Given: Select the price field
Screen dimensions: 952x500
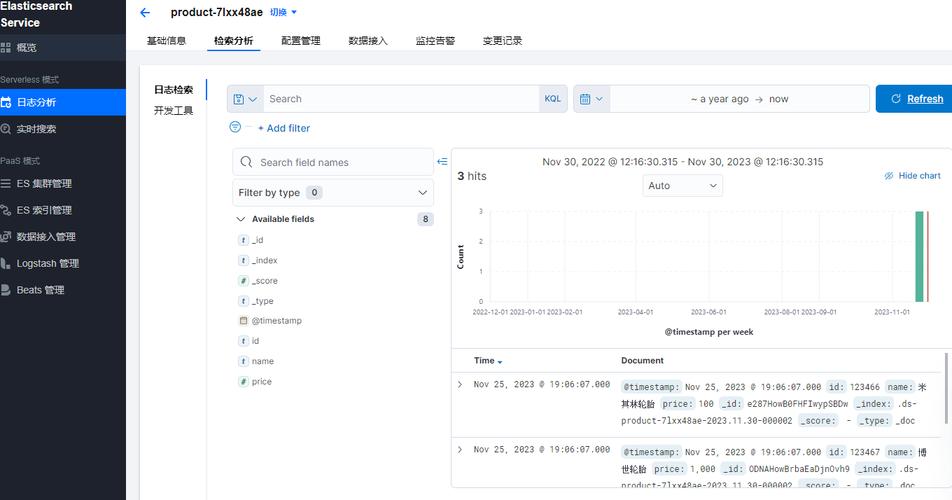Looking at the screenshot, I should [x=262, y=382].
